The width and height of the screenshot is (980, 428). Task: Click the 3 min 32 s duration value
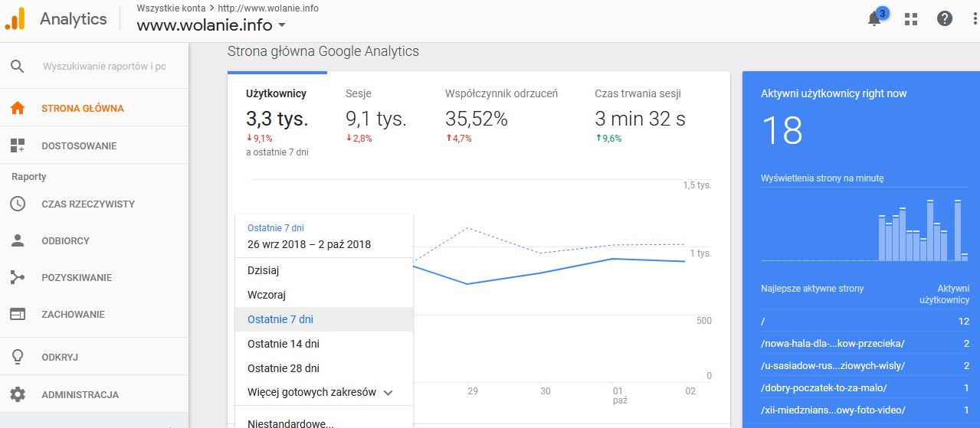(641, 119)
